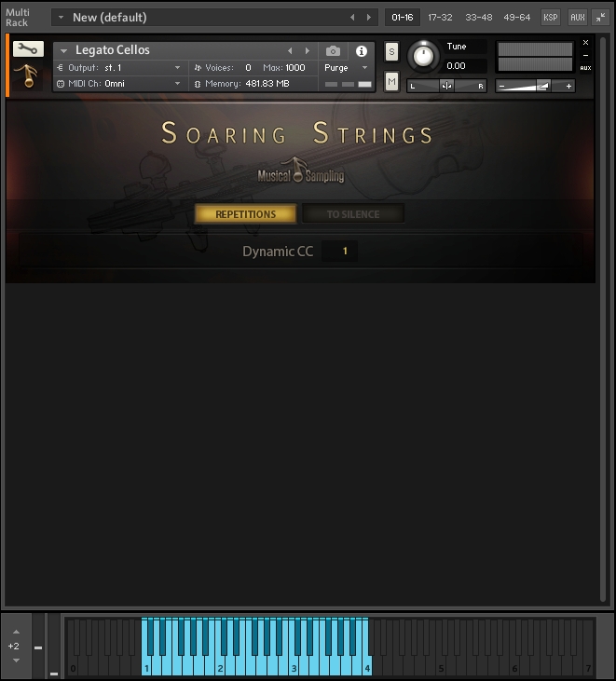Open the Output st. 1 dropdown
The image size is (616, 681).
tap(177, 68)
